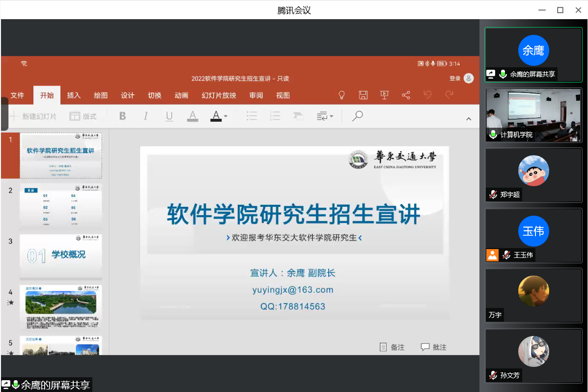Click the slide title 软件学院研究生招生宣讲
Image resolution: width=588 pixels, height=392 pixels.
pos(294,215)
